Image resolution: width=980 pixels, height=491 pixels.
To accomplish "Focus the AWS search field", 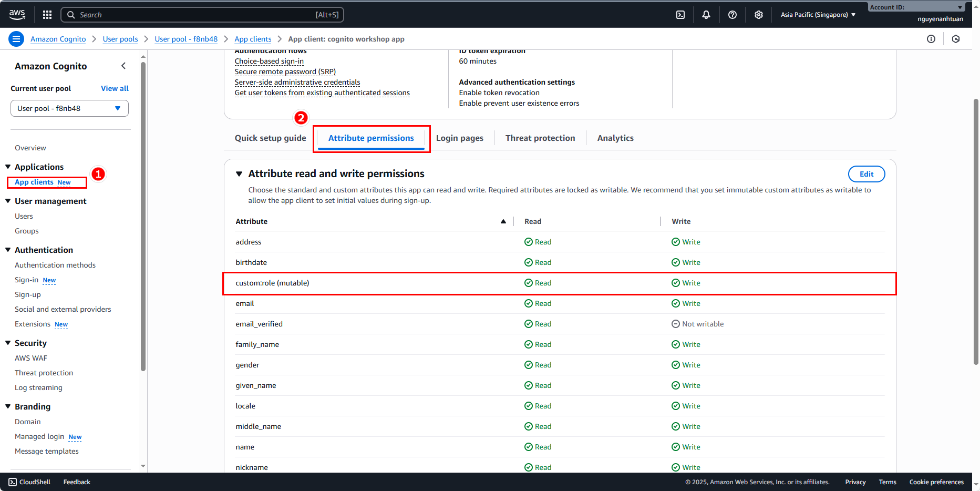I will (202, 15).
